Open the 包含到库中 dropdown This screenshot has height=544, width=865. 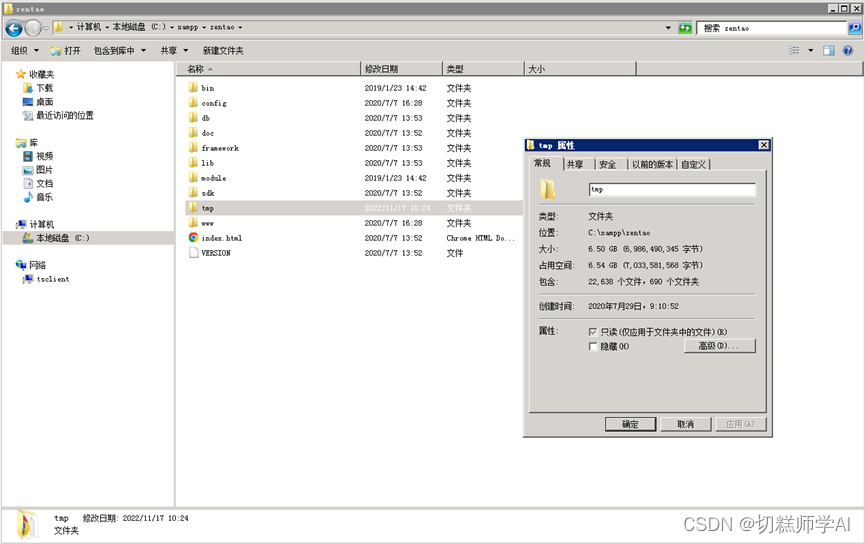(x=120, y=50)
